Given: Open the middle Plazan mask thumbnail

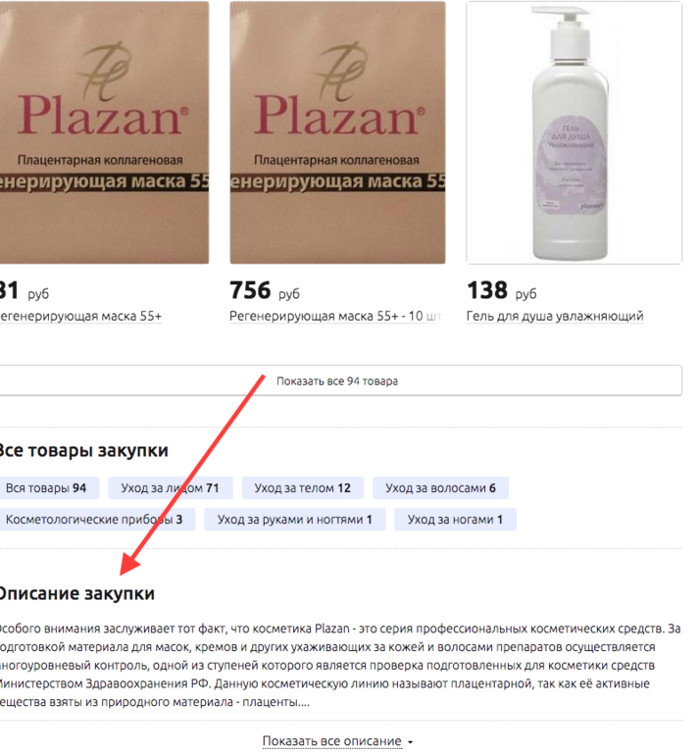Looking at the screenshot, I should (x=337, y=132).
